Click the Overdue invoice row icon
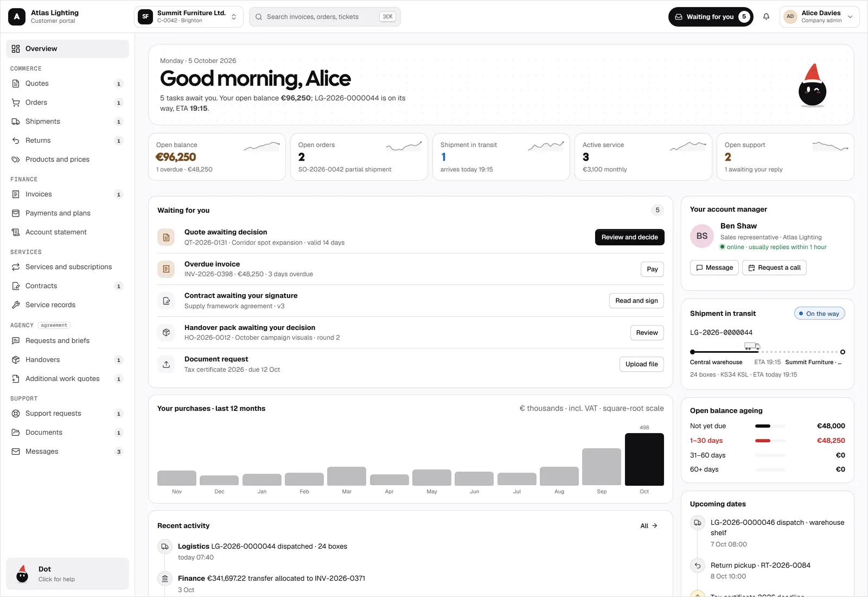Image resolution: width=868 pixels, height=597 pixels. tap(166, 269)
